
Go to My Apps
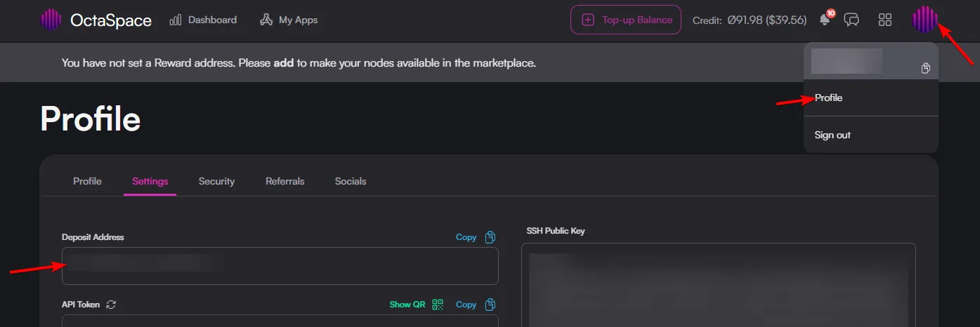(288, 20)
